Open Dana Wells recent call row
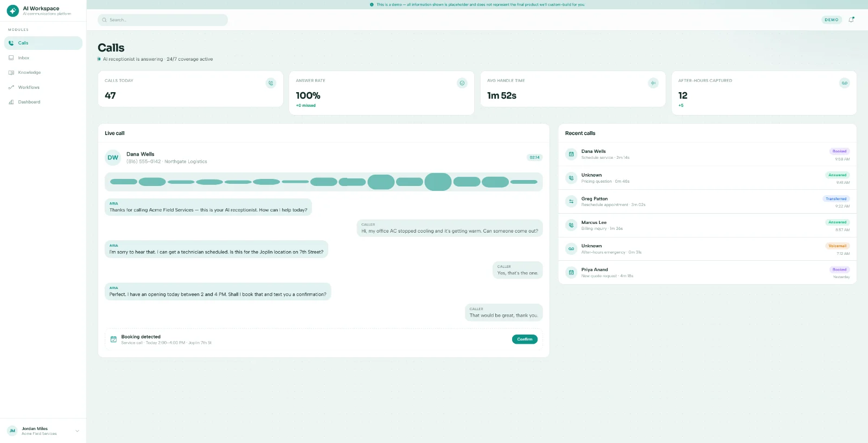Image resolution: width=868 pixels, height=443 pixels. click(707, 155)
